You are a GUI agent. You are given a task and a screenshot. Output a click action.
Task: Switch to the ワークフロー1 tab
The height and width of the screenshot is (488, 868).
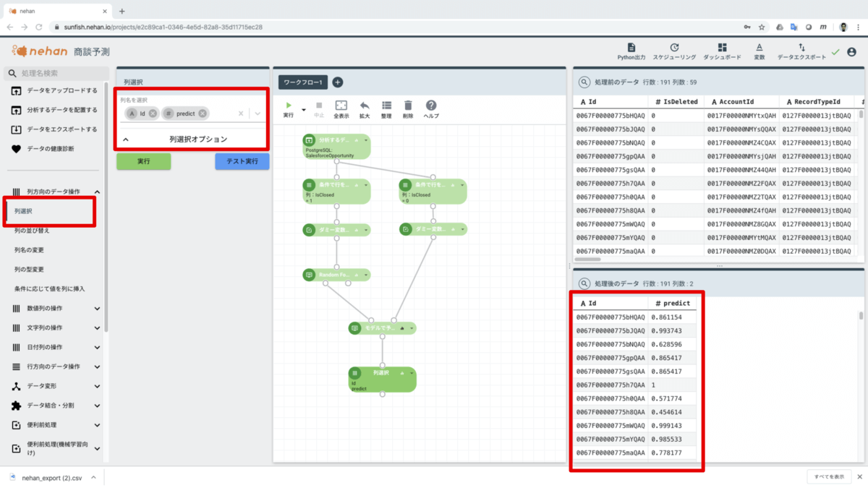303,82
